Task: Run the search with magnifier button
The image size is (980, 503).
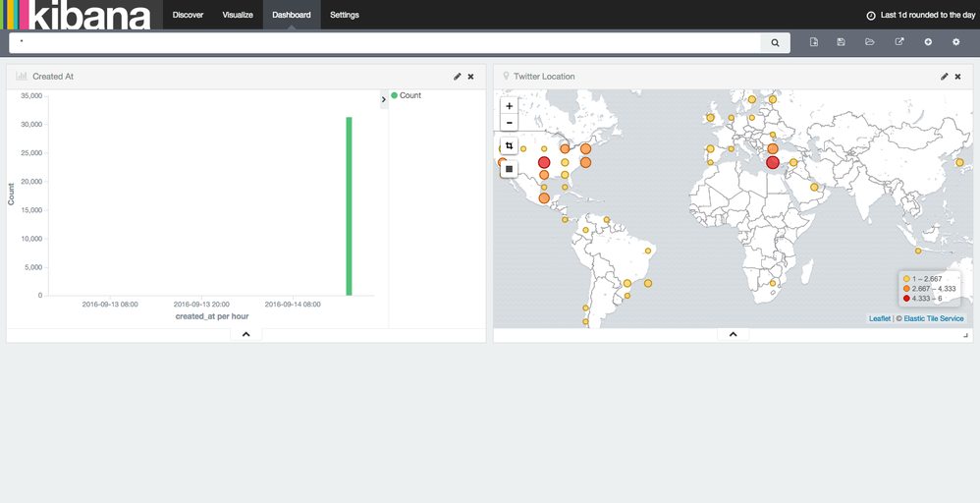Action: click(775, 42)
